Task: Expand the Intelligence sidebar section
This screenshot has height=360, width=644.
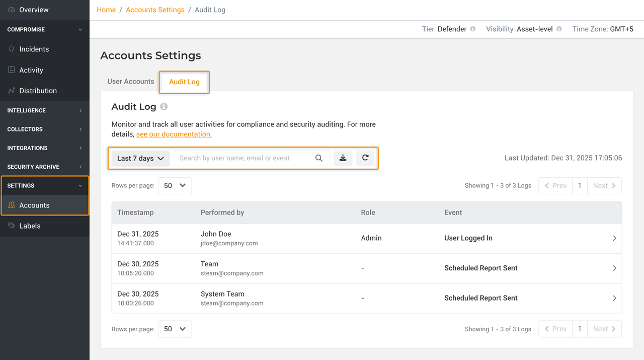Action: [44, 110]
